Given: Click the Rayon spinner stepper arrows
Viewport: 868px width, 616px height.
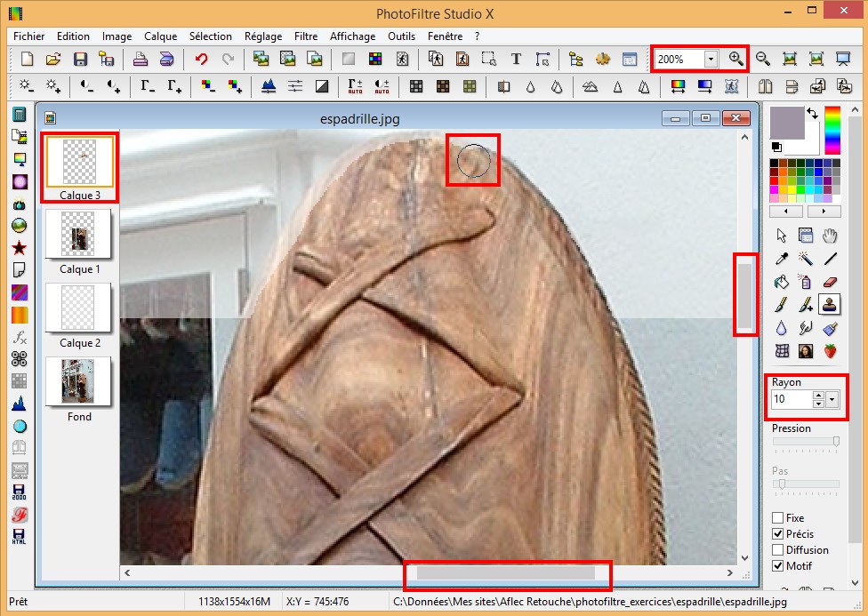Looking at the screenshot, I should pyautogui.click(x=819, y=399).
